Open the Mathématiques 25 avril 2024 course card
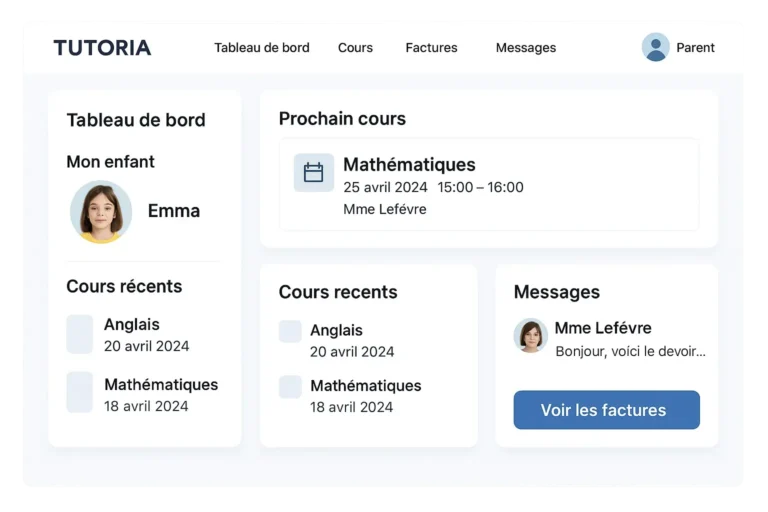768x512 pixels. pyautogui.click(x=489, y=185)
